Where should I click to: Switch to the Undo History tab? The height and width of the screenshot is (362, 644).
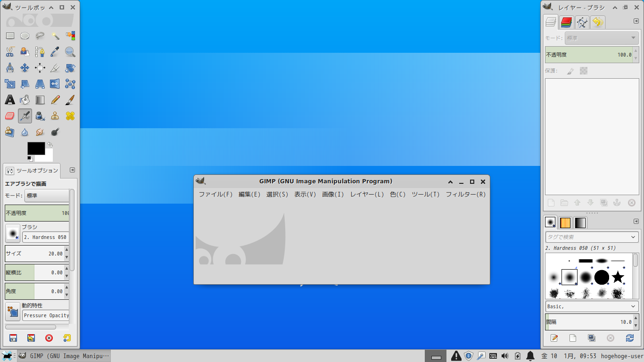coord(597,22)
